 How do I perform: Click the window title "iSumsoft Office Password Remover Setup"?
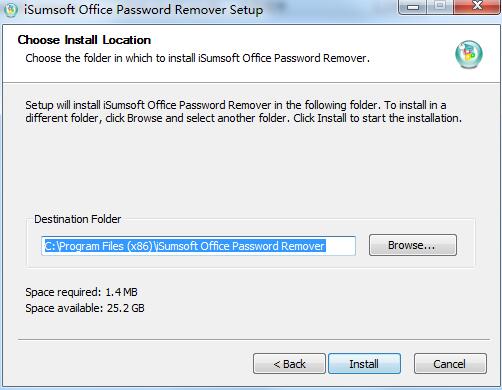coord(143,10)
